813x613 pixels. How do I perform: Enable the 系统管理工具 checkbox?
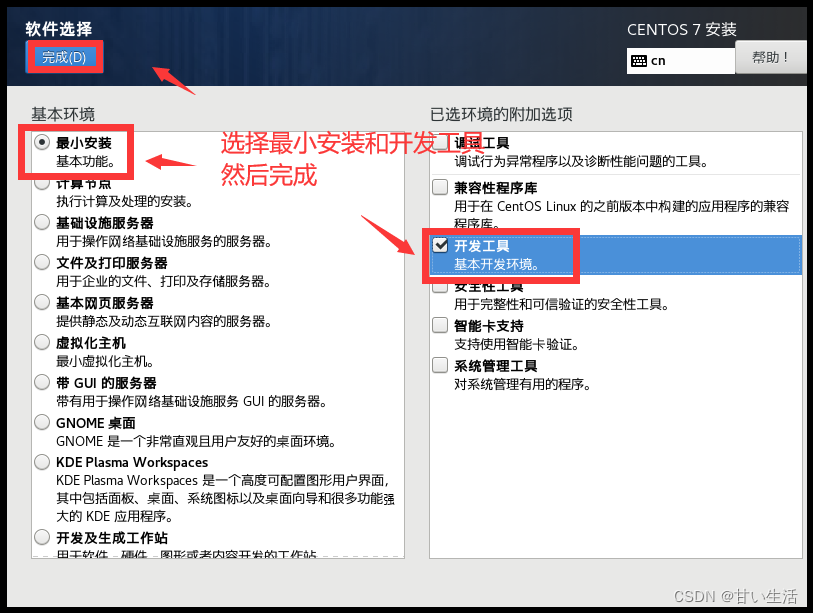pos(440,365)
